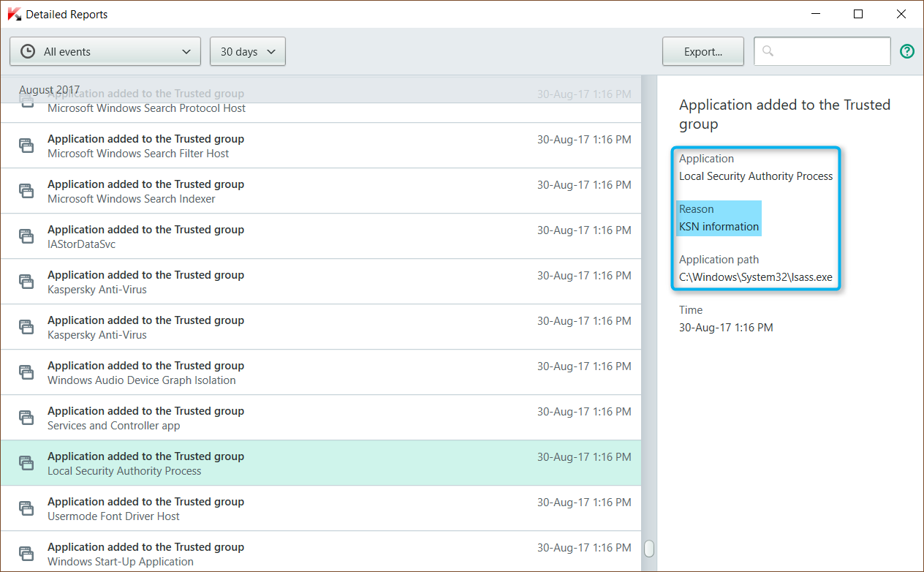Viewport: 924px width, 572px height.
Task: Click the Export... button
Action: tap(703, 51)
